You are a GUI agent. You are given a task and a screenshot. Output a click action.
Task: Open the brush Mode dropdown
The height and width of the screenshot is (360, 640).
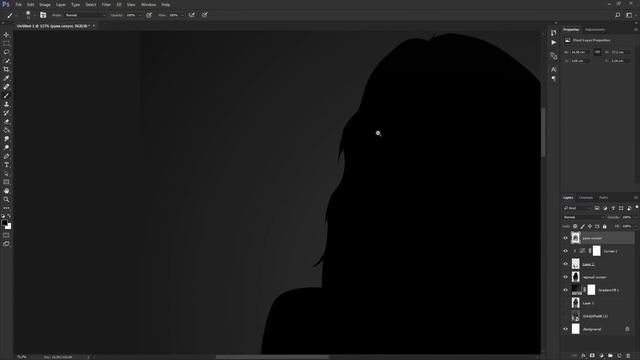tap(85, 15)
